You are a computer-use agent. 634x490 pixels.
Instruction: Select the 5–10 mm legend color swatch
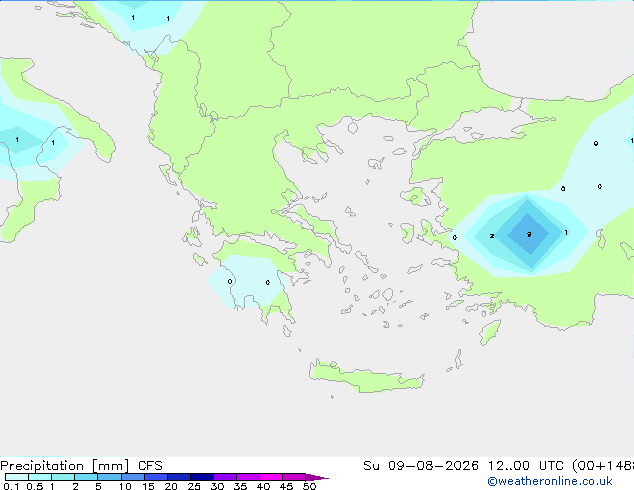[x=109, y=477]
